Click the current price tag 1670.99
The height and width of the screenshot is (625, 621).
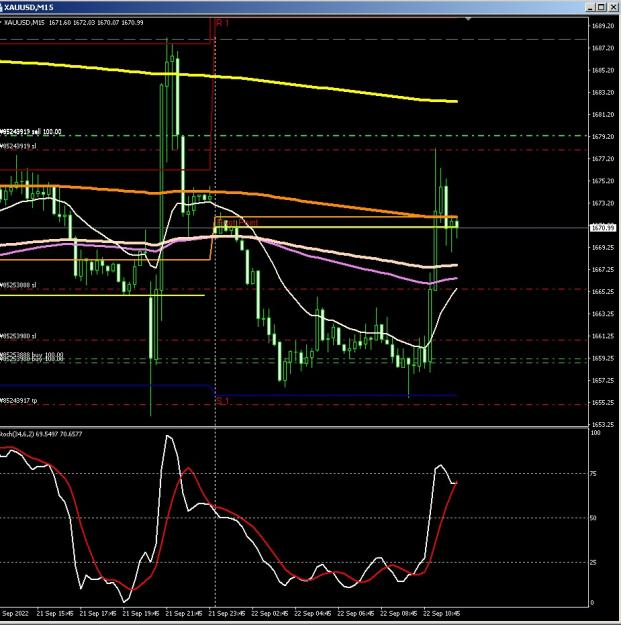pos(603,228)
